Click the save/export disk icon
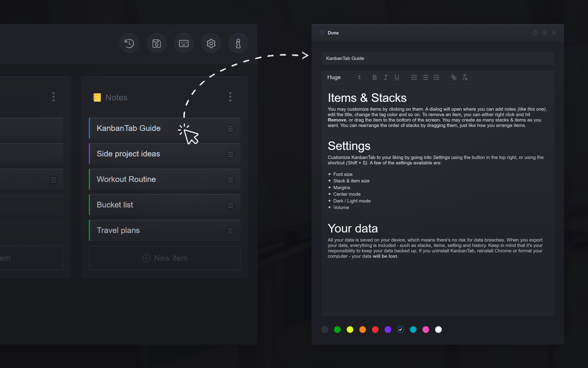The image size is (588, 368). click(157, 44)
